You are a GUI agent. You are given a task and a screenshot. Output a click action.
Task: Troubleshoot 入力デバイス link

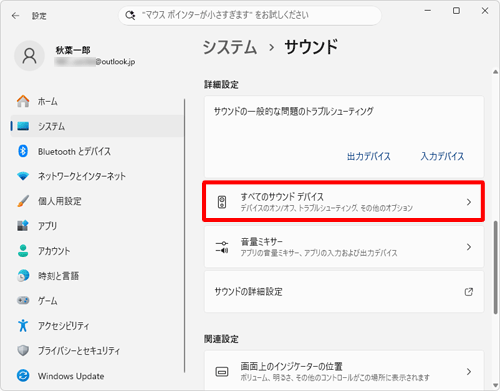tap(442, 156)
